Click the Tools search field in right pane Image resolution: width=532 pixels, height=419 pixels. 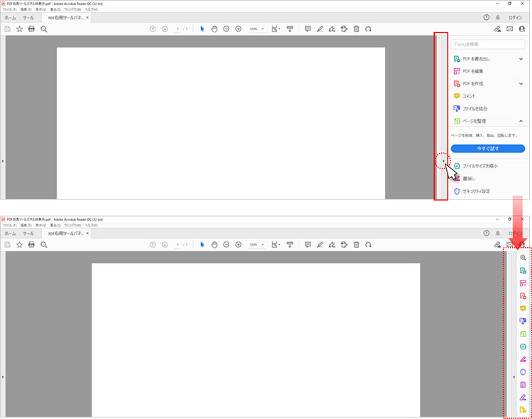pyautogui.click(x=488, y=44)
